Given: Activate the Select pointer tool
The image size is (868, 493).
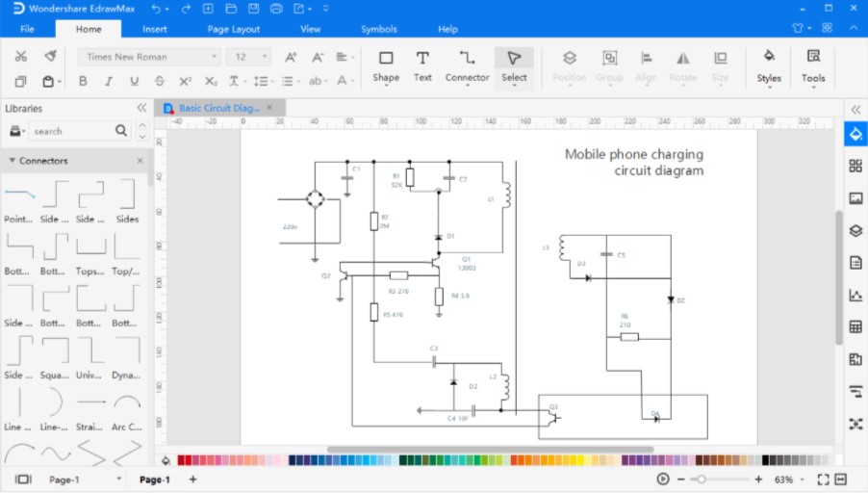Looking at the screenshot, I should [x=514, y=67].
